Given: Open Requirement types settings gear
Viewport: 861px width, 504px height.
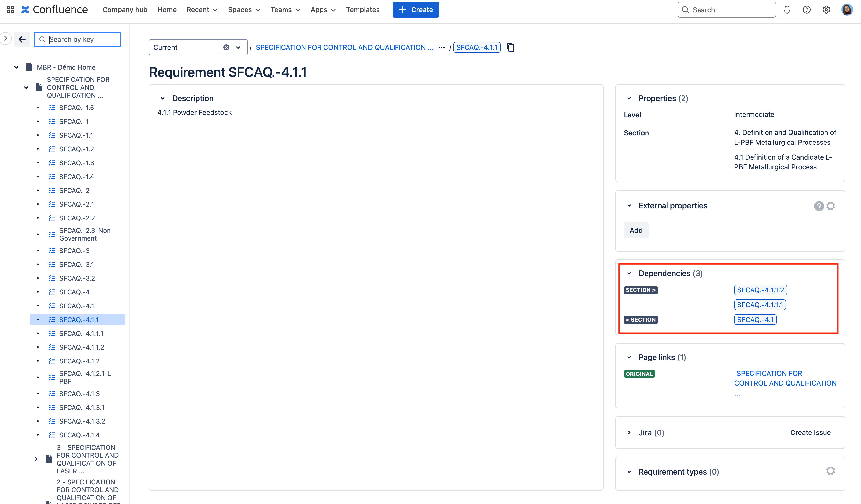Looking at the screenshot, I should click(831, 471).
